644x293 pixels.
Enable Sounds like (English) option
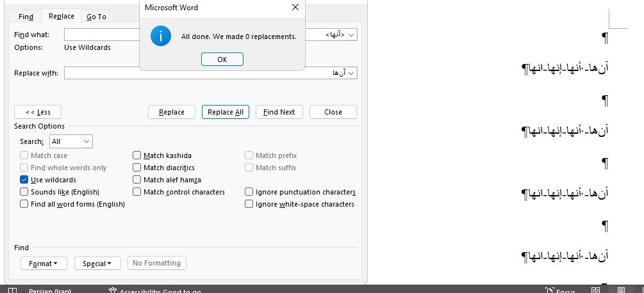click(x=24, y=192)
